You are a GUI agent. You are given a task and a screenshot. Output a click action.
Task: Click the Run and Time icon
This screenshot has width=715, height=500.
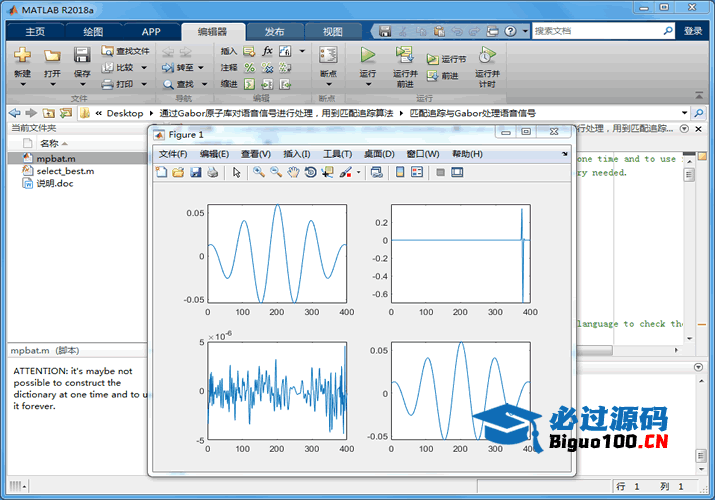click(486, 56)
